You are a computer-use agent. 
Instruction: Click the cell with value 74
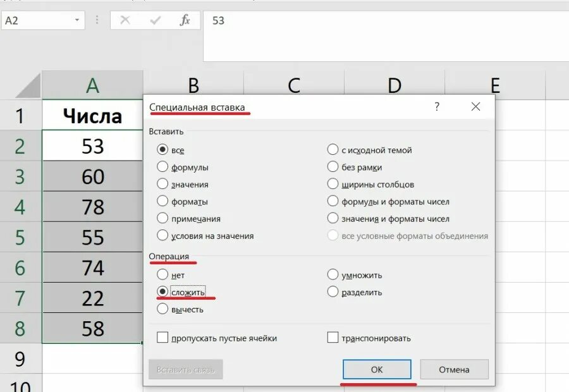92,267
